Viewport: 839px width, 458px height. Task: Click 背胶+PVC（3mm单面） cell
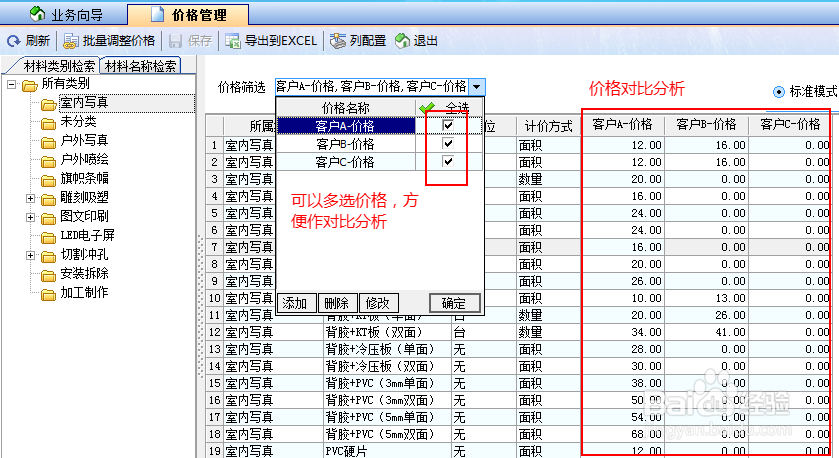tap(388, 383)
